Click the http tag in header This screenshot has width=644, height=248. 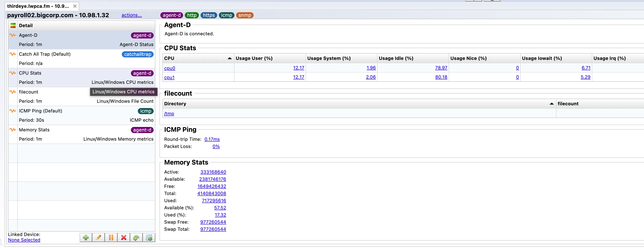192,15
